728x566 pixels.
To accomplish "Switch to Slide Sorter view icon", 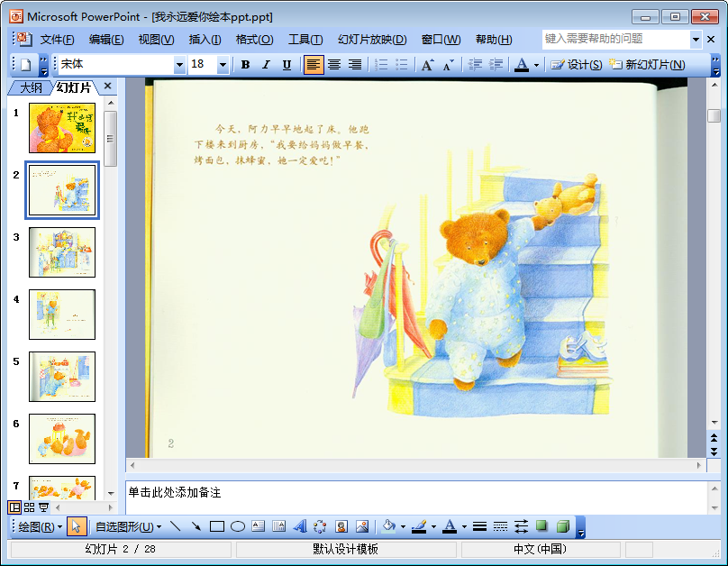I will tap(29, 507).
